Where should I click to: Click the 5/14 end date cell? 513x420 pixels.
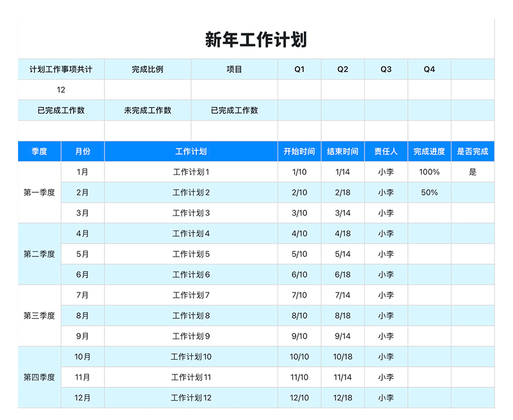[x=342, y=254]
